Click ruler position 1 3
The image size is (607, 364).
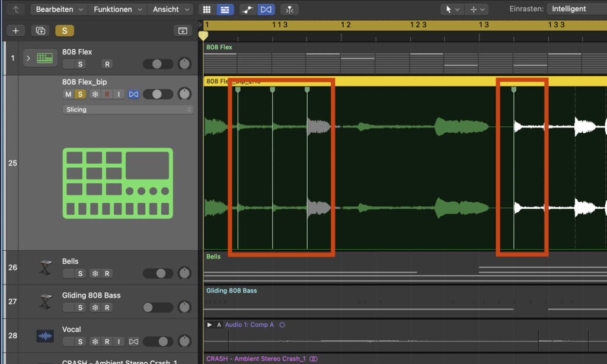(x=484, y=25)
